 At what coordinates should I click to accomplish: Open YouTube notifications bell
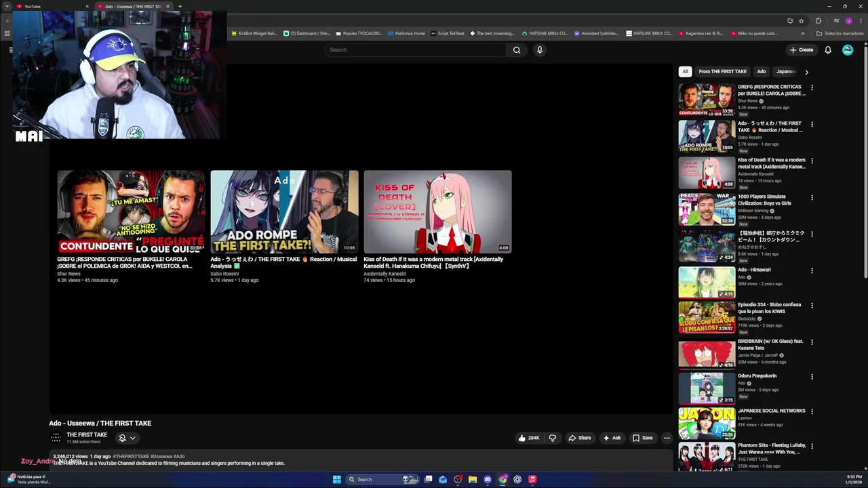tap(828, 49)
